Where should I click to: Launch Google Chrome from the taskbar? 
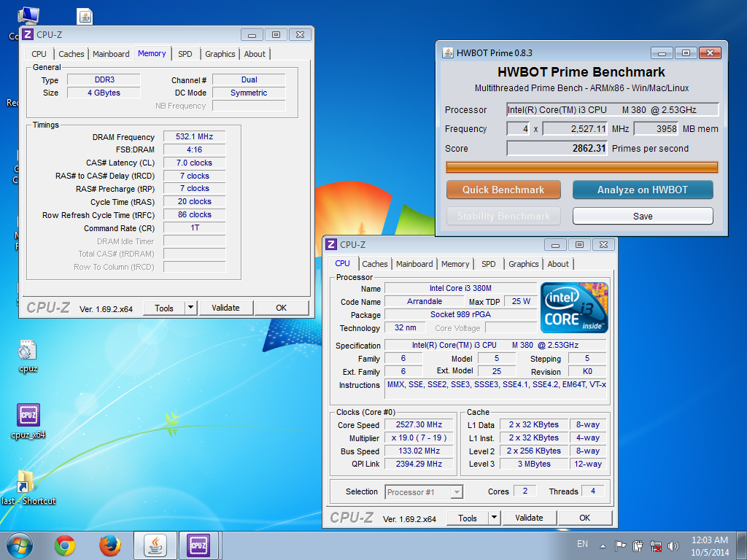coord(65,545)
